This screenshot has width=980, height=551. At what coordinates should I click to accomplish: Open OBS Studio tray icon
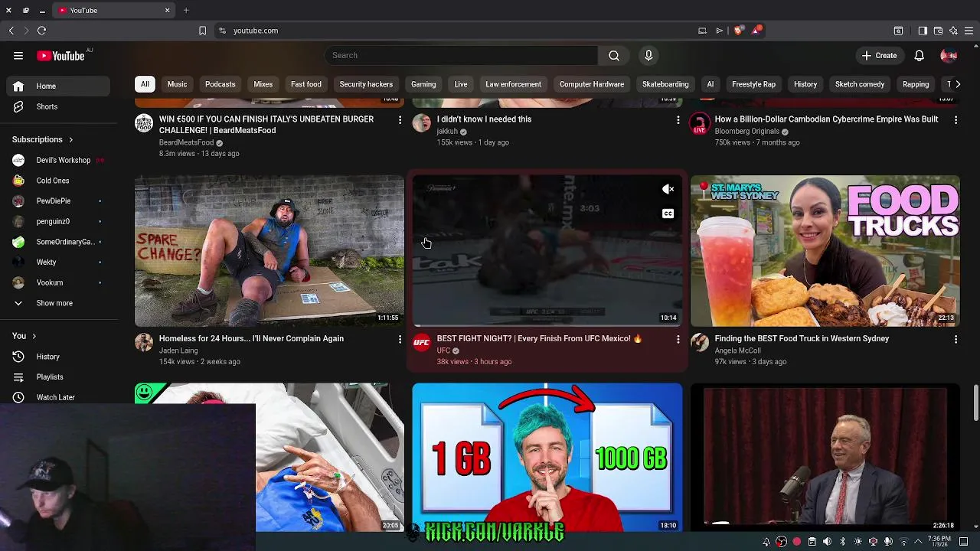pos(781,542)
